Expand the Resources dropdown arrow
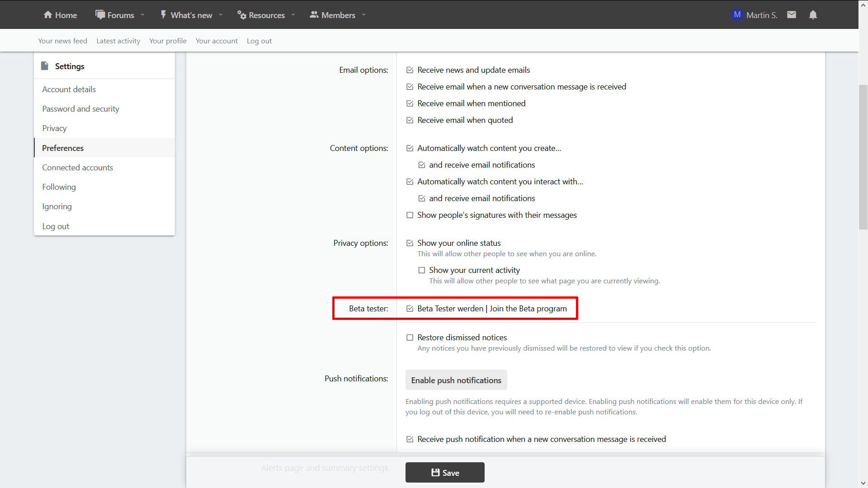868x488 pixels. coord(293,15)
